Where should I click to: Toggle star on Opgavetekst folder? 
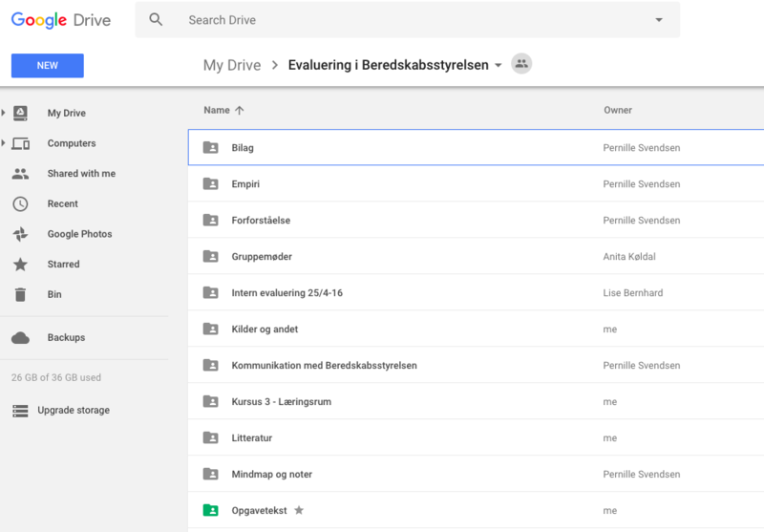pos(299,511)
